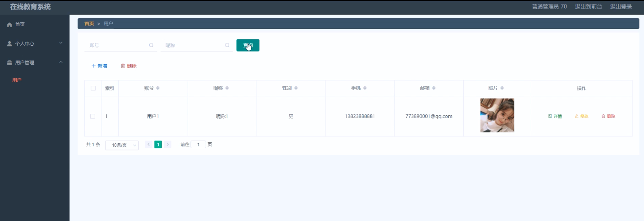Click the 新增 add button

click(x=99, y=66)
